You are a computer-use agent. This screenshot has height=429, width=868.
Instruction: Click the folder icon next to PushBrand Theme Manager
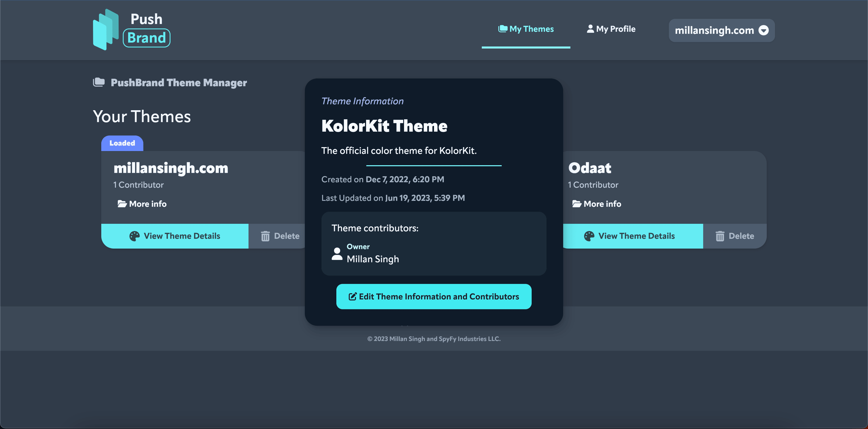tap(99, 82)
